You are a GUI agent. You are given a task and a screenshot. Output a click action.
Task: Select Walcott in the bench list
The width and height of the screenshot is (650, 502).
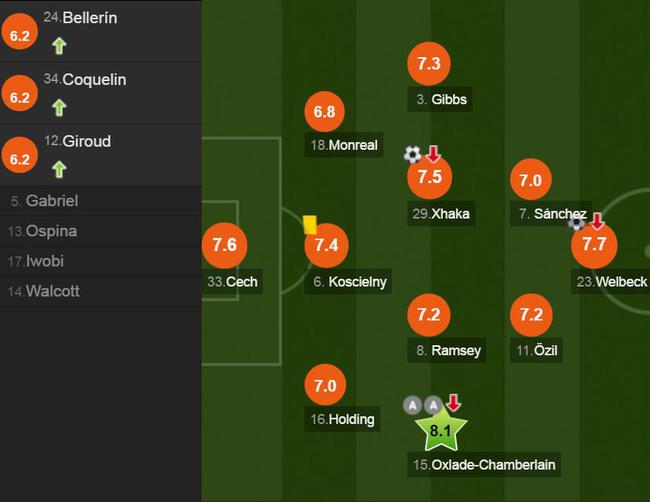pyautogui.click(x=101, y=291)
